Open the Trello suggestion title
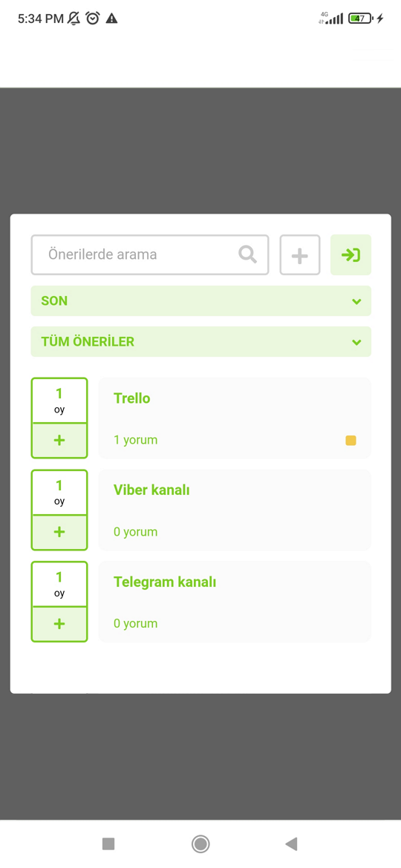 (132, 398)
